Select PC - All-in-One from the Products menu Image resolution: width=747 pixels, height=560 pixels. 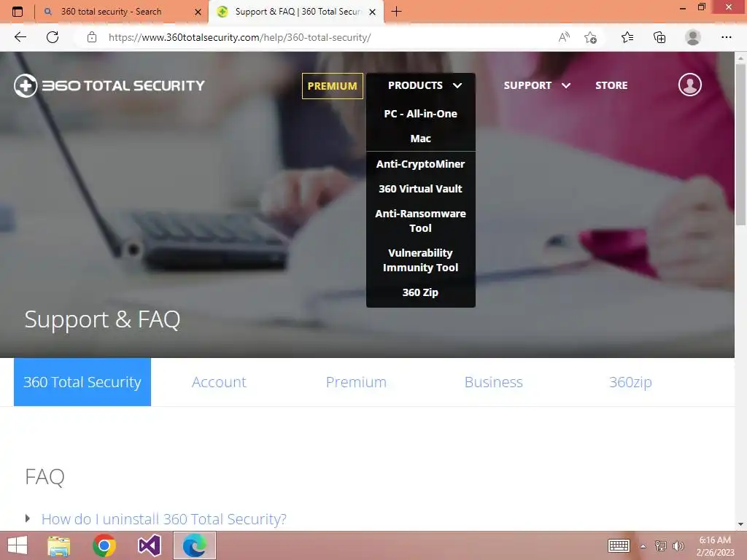click(421, 114)
